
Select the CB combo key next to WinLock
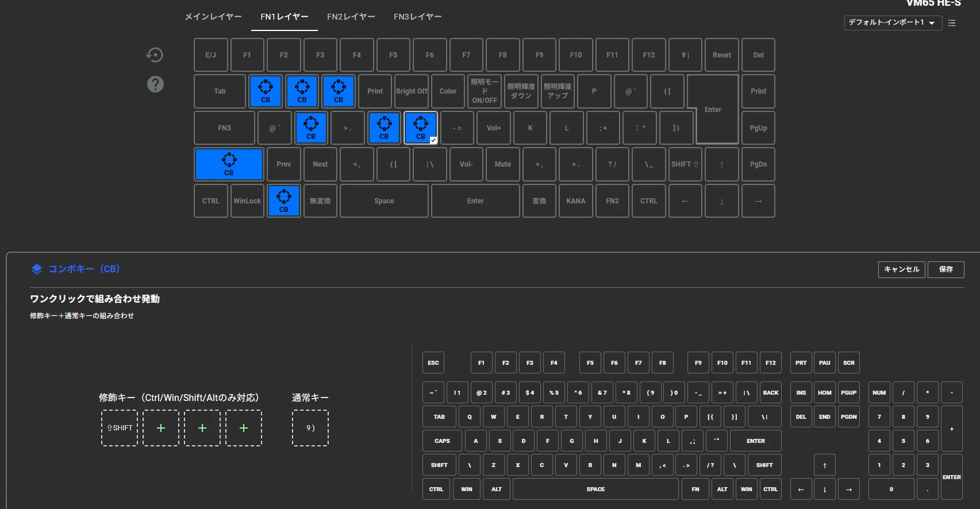coord(284,201)
